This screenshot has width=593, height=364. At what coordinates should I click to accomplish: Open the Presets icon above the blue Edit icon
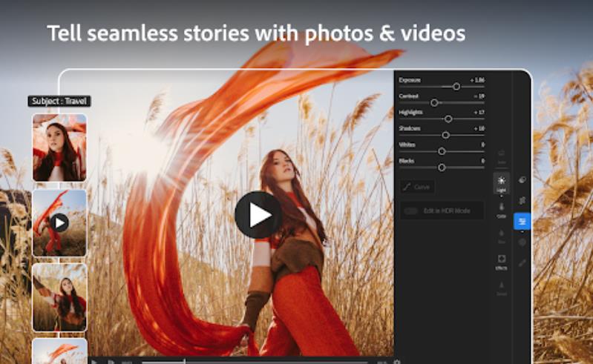tap(522, 200)
